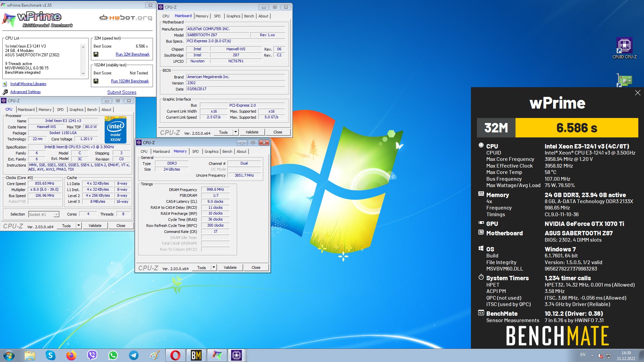Open Firefox from the taskbar
Image resolution: width=644 pixels, height=362 pixels.
pos(71,355)
